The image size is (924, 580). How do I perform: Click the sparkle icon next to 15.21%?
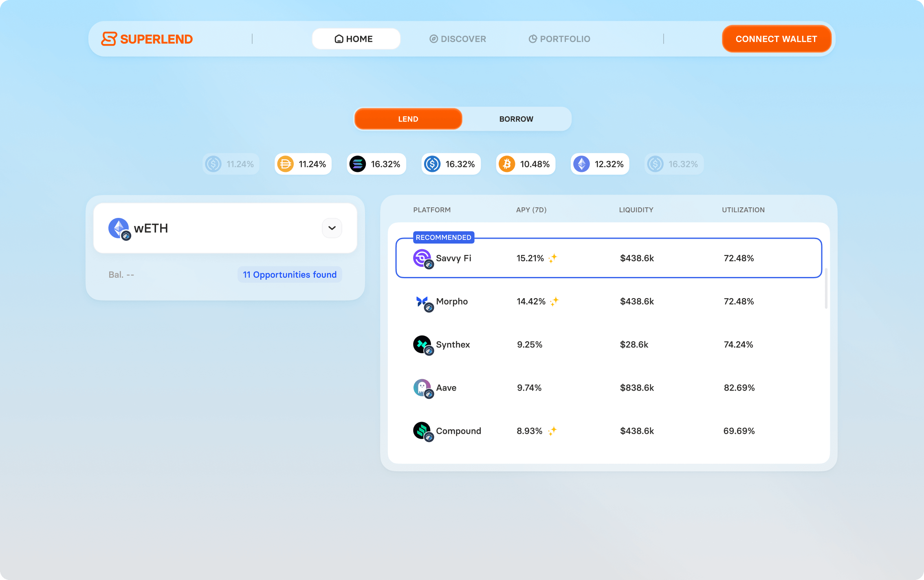coord(552,258)
